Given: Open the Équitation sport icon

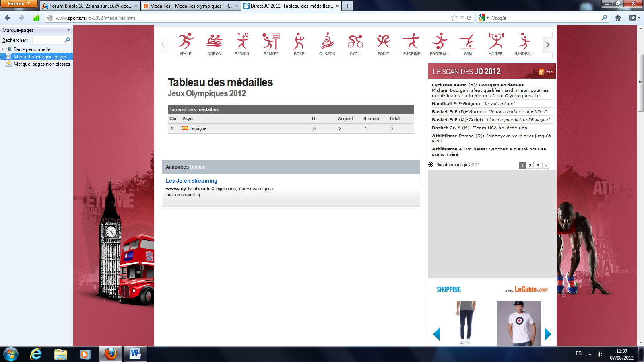Looking at the screenshot, I should tap(384, 44).
